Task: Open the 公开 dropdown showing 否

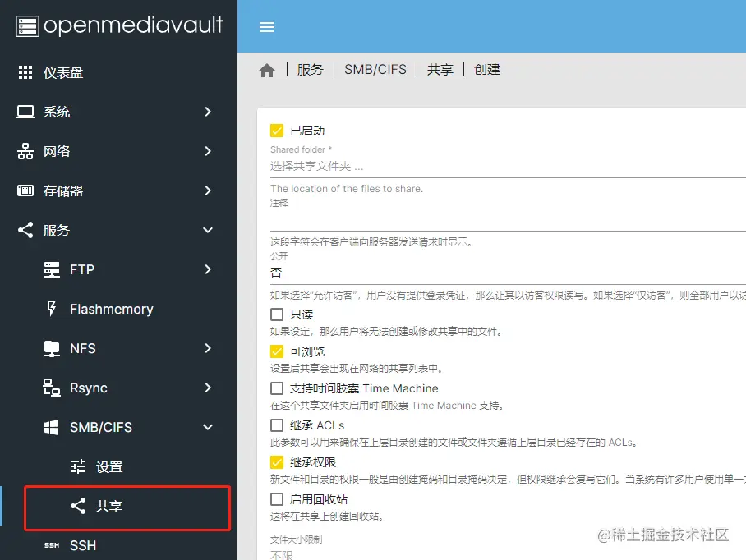Action: pos(508,273)
